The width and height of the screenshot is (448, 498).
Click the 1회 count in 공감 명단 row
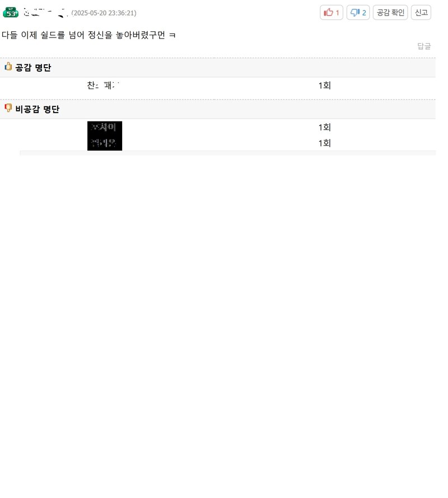[x=325, y=86]
